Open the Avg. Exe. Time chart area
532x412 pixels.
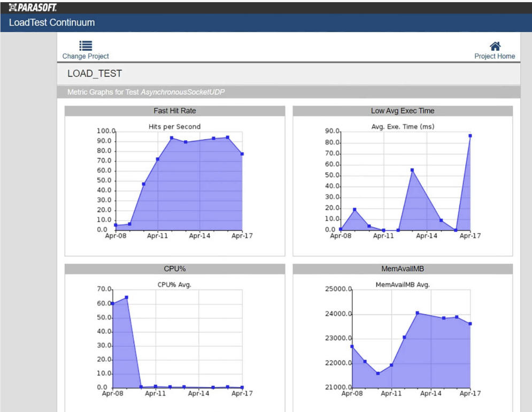click(405, 181)
